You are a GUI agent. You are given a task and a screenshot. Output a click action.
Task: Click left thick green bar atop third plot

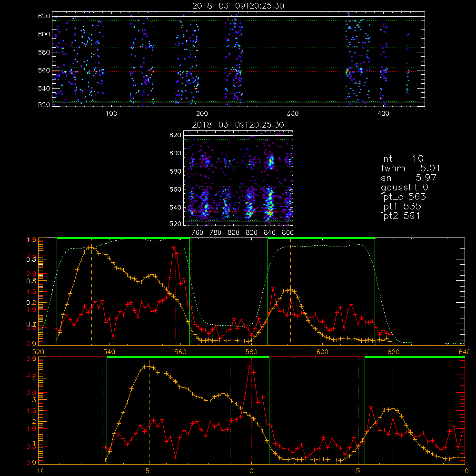click(123, 238)
